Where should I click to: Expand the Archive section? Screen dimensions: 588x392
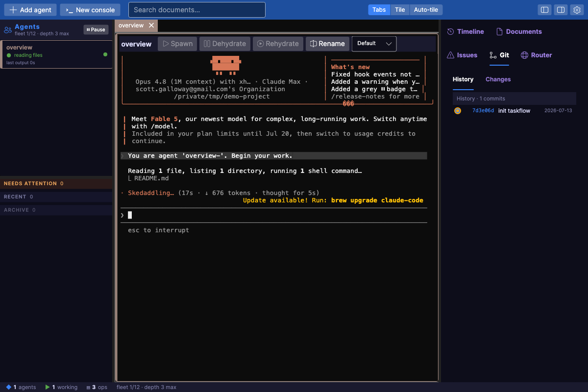click(56, 210)
